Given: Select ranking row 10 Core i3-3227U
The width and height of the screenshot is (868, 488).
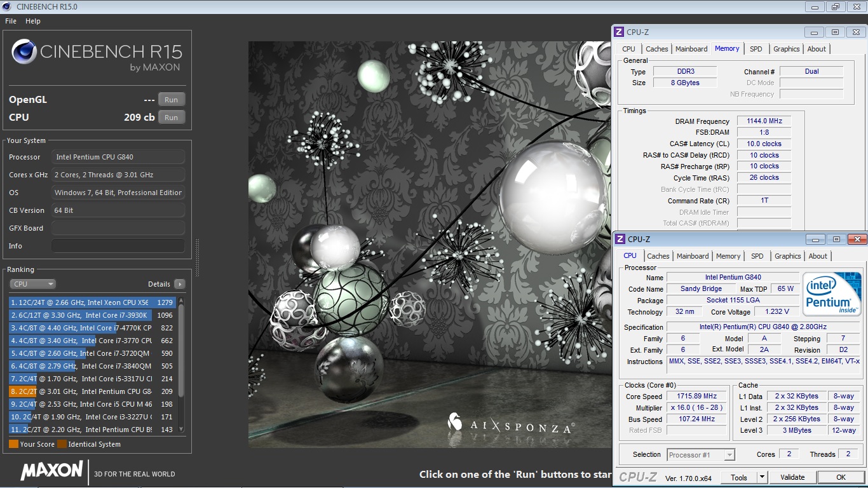Looking at the screenshot, I should (x=92, y=417).
